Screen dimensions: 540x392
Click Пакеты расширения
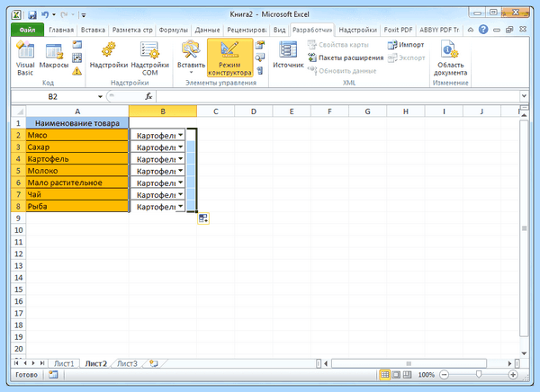tap(346, 58)
